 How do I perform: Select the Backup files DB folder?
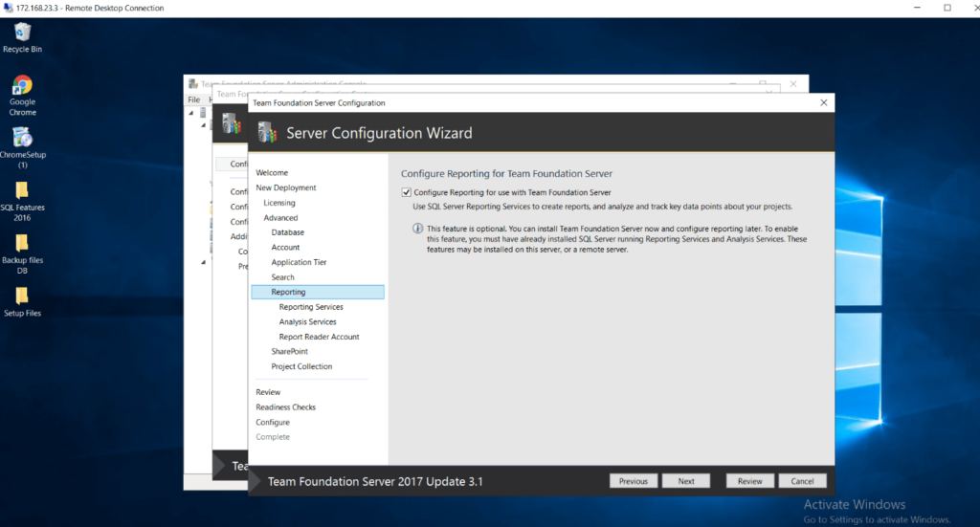23,253
